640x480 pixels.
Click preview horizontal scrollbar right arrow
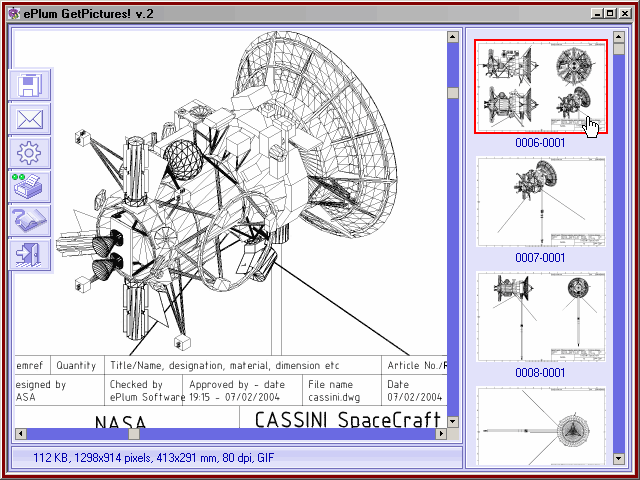(x=441, y=433)
